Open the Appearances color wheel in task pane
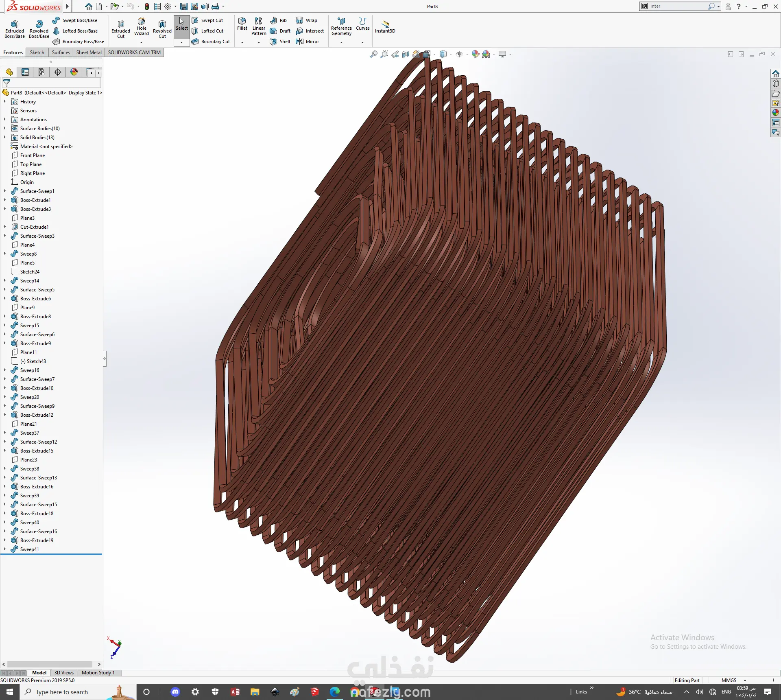The width and height of the screenshot is (781, 700). coord(776,113)
